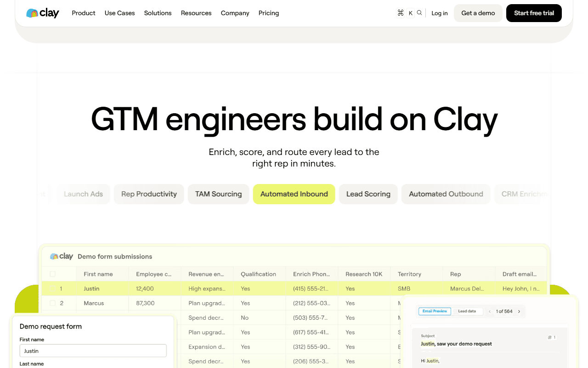Screen dimensions: 588x368
Task: Select the Lead Scoring tab
Action: coord(368,194)
